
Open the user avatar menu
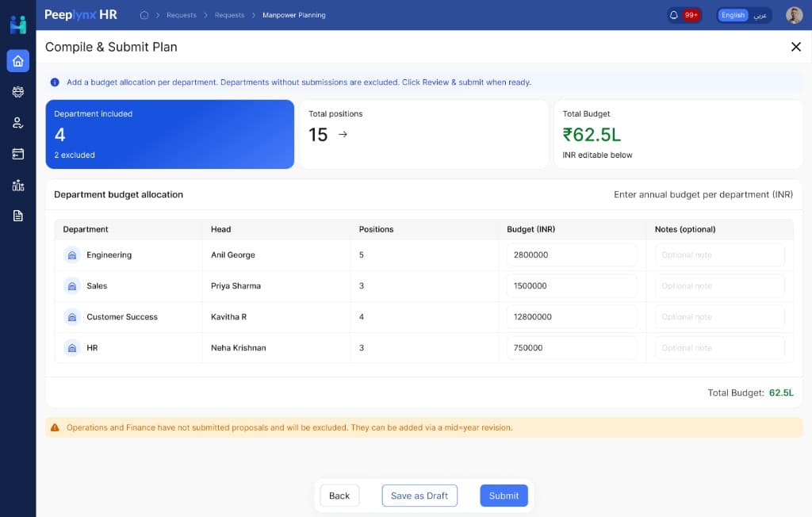pyautogui.click(x=794, y=15)
